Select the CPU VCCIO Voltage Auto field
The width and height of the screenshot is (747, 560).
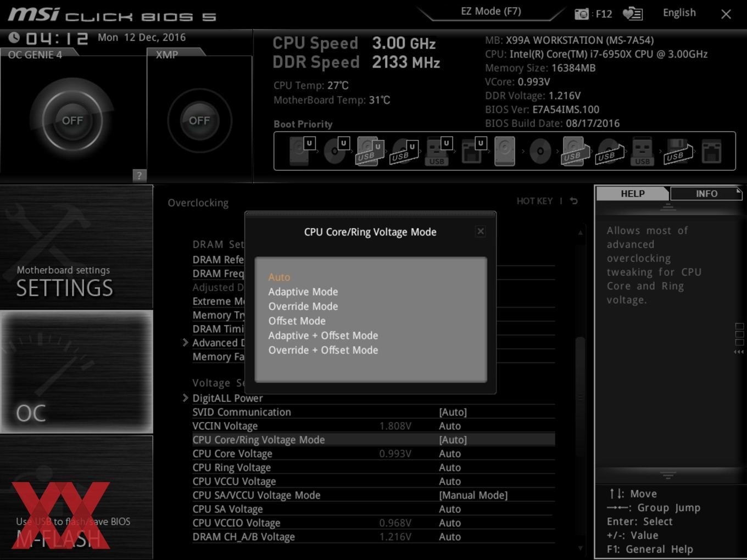point(450,523)
